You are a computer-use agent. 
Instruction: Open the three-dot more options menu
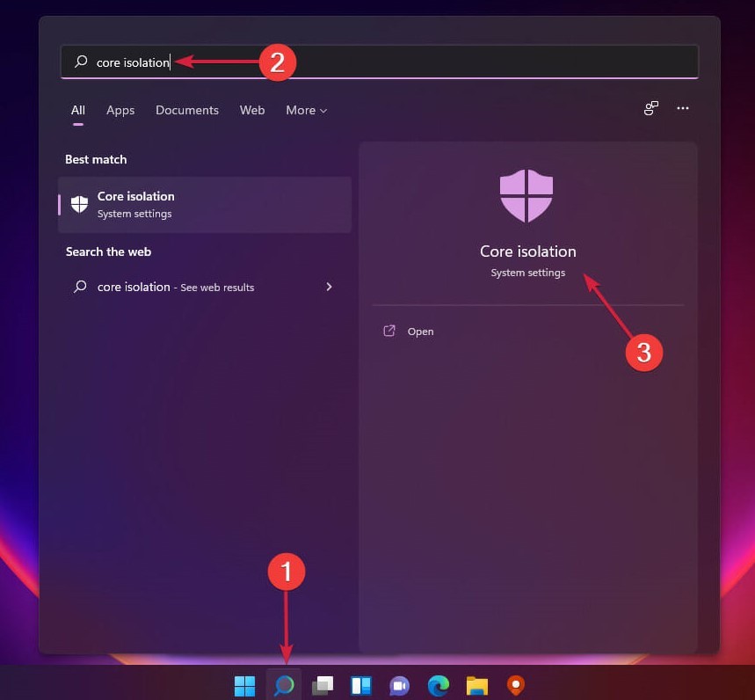(683, 108)
